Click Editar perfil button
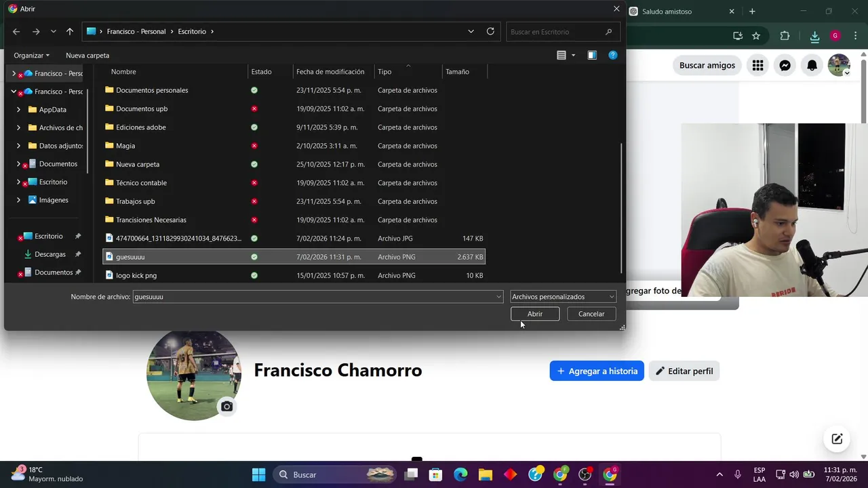Screen dimensions: 868x488 684,371
